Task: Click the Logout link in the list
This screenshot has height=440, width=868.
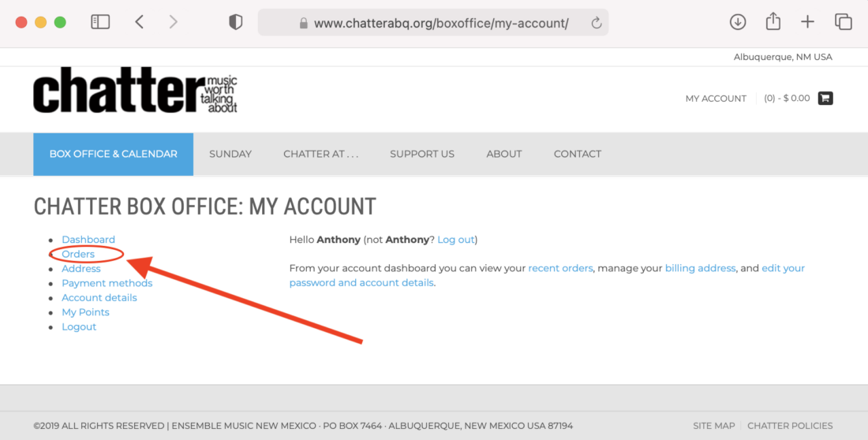Action: [79, 326]
